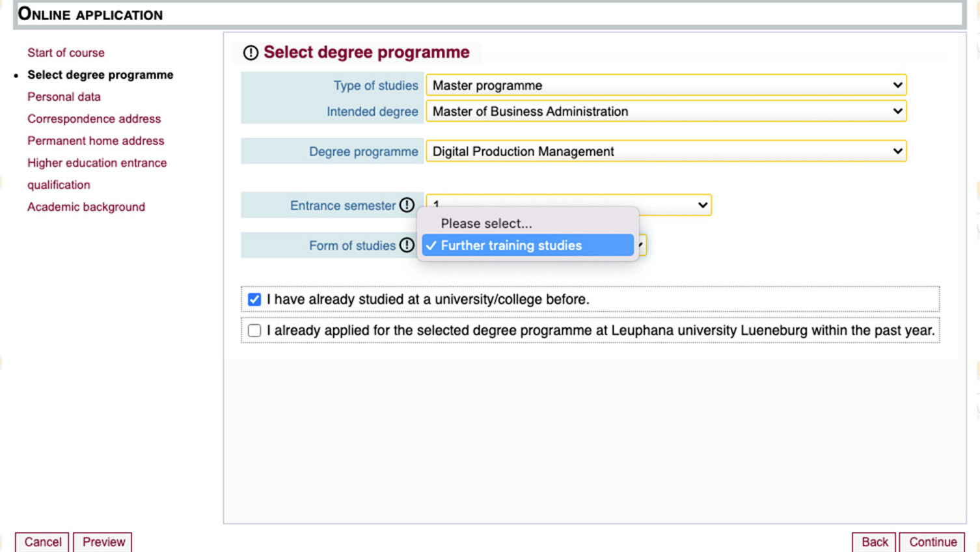Go to the Start of course step
This screenshot has width=980, height=552.
pos(66,53)
